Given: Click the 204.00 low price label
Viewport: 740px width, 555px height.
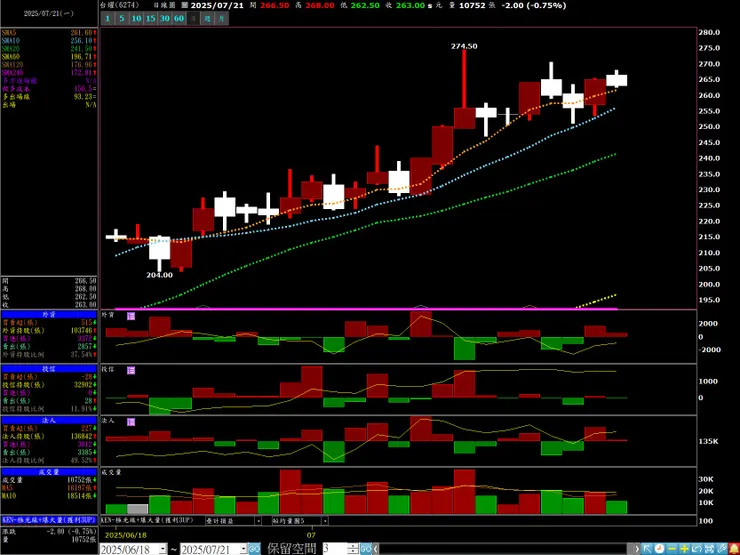Looking at the screenshot, I should point(159,275).
